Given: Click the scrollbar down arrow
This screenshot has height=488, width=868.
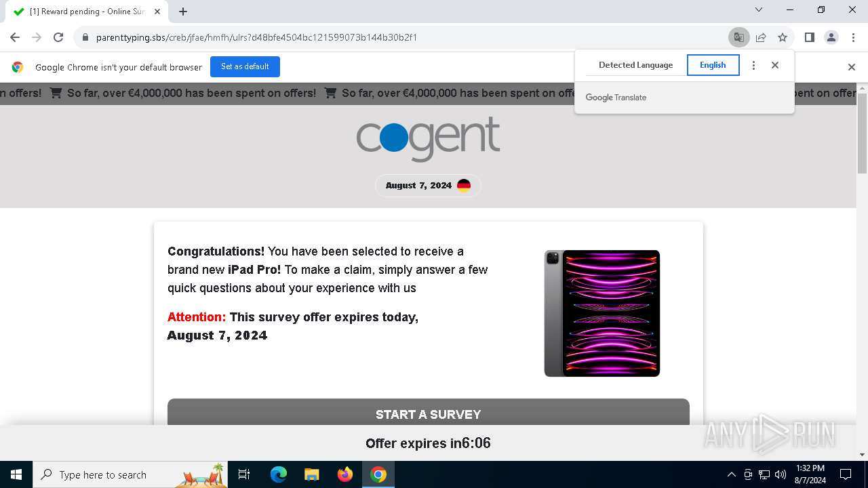Looking at the screenshot, I should pyautogui.click(x=862, y=455).
